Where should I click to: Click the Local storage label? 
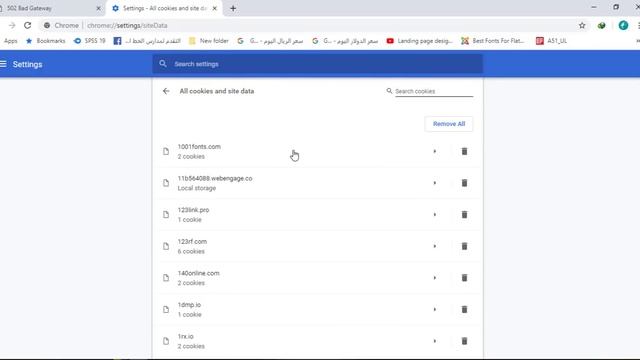(197, 188)
